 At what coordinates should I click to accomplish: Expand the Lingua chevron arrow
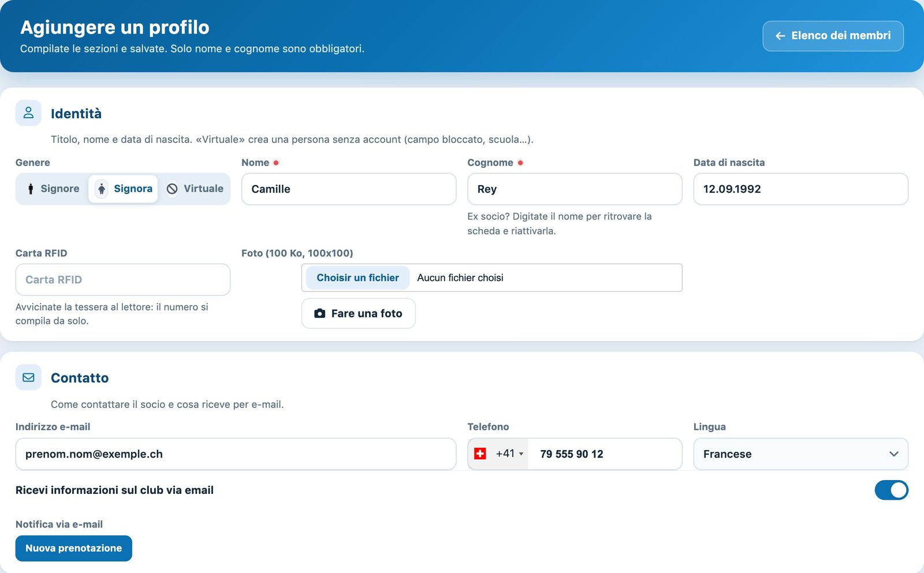(x=893, y=454)
